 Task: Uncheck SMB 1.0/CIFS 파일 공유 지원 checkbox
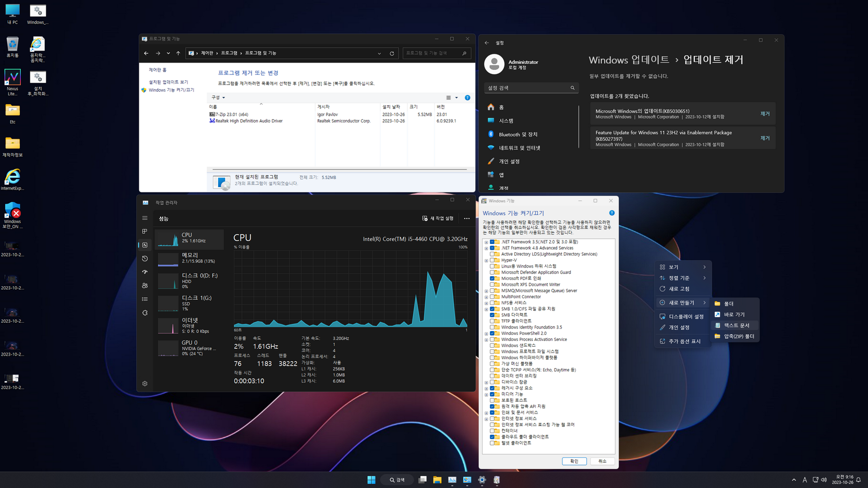point(492,309)
